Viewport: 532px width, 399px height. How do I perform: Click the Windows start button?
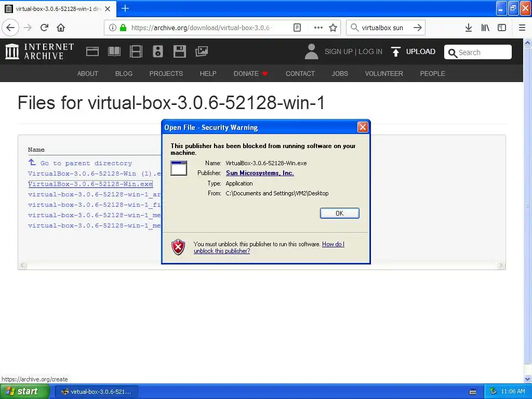click(24, 392)
